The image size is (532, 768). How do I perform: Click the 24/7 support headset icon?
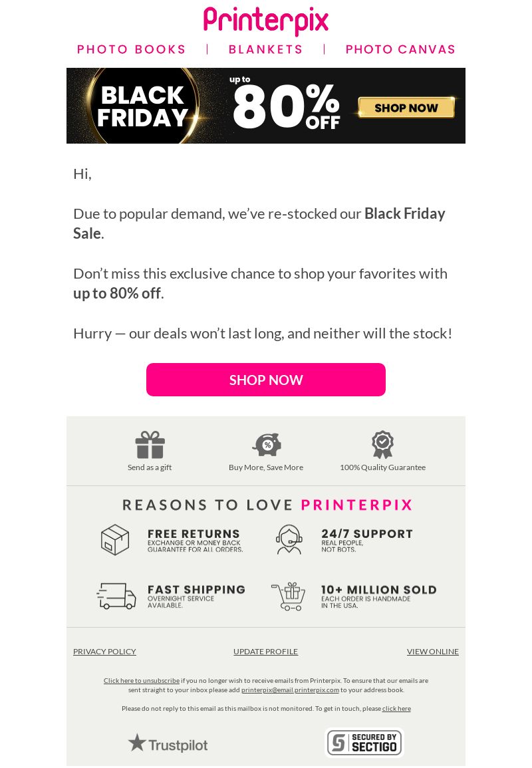(289, 539)
